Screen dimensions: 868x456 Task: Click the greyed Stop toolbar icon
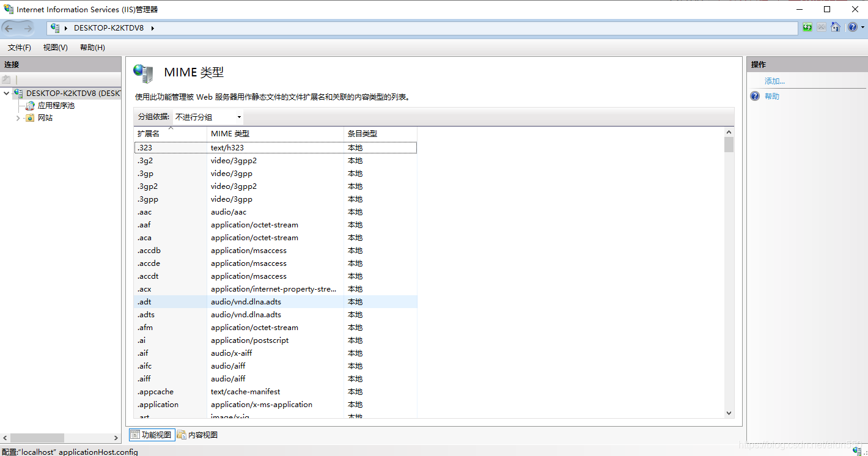click(x=821, y=28)
